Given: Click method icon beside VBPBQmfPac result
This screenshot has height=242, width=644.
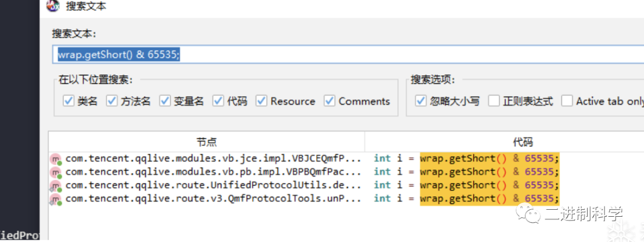Looking at the screenshot, I should click(x=56, y=172).
